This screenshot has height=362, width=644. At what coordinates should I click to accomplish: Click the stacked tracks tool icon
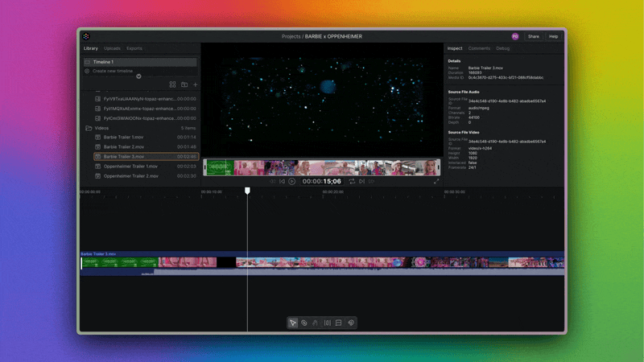click(x=338, y=323)
